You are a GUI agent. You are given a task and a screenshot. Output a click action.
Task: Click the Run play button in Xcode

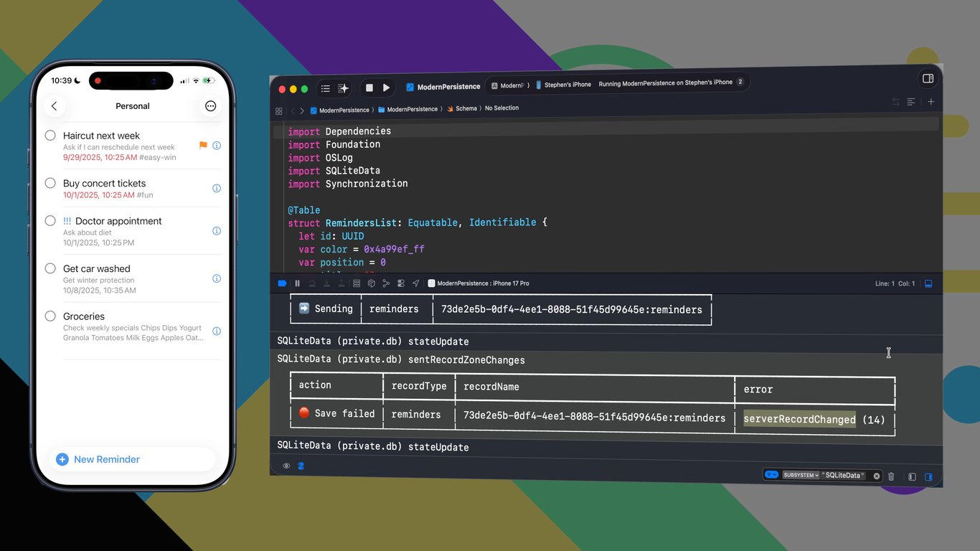pos(386,88)
